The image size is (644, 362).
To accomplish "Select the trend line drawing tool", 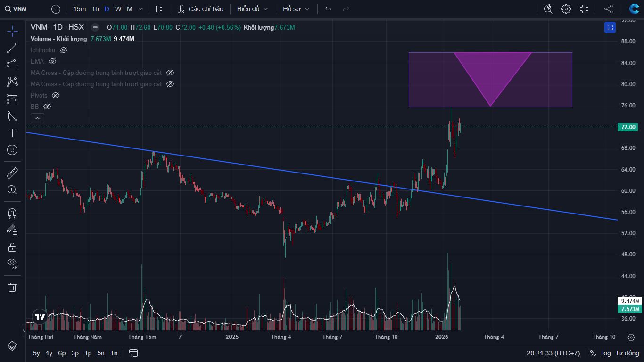I will tap(12, 48).
